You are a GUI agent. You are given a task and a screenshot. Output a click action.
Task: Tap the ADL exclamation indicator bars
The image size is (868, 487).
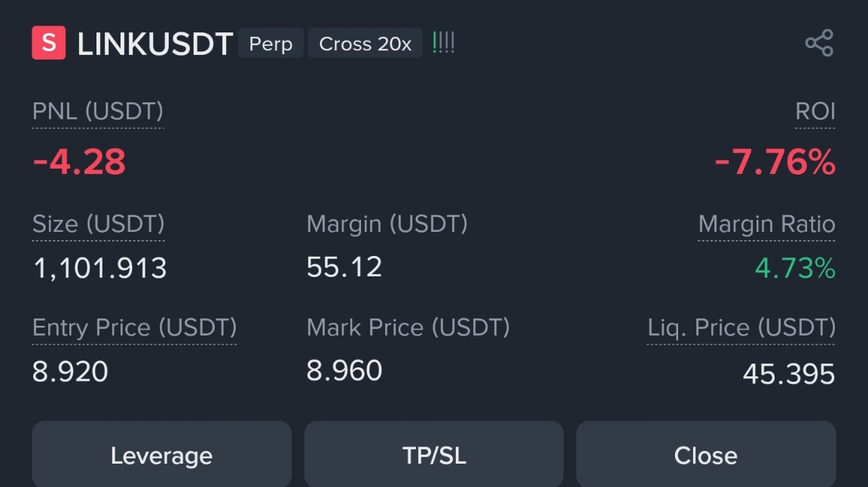tap(443, 43)
